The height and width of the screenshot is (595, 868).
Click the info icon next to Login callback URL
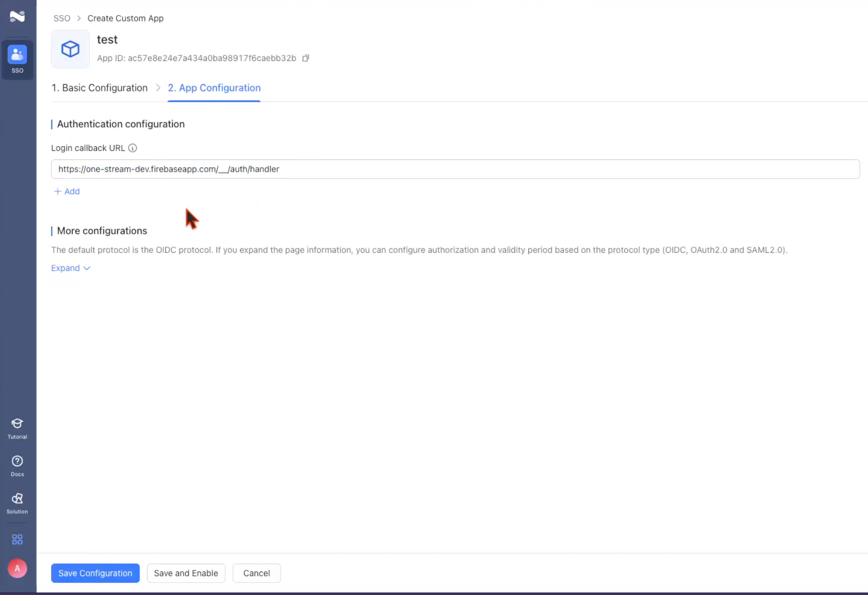point(132,148)
